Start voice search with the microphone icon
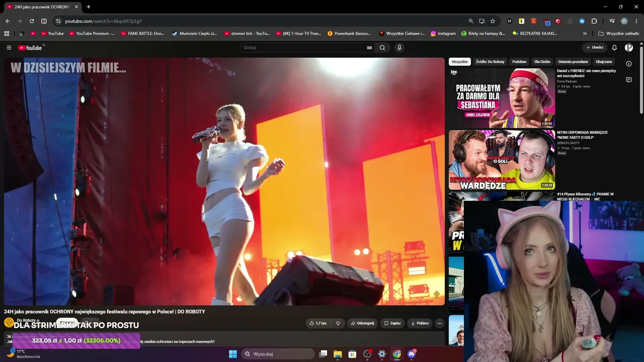Screen dimensions: 644x362 click(399, 48)
